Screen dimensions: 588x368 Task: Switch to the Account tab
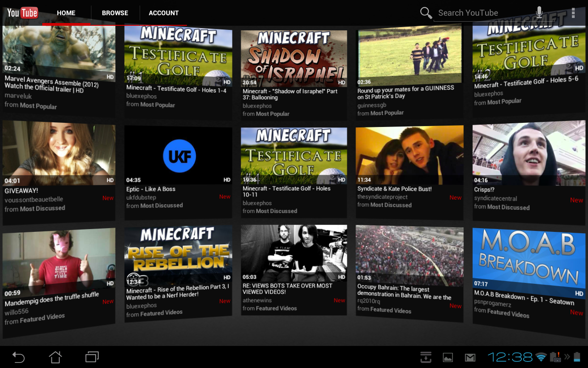(x=164, y=13)
